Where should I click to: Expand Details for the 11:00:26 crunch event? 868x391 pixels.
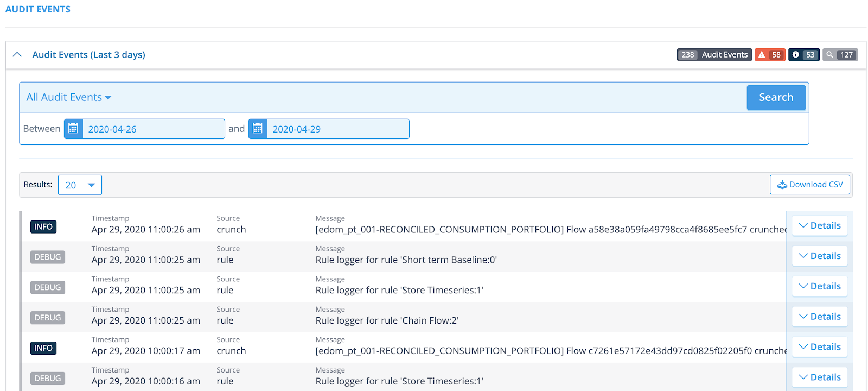820,226
